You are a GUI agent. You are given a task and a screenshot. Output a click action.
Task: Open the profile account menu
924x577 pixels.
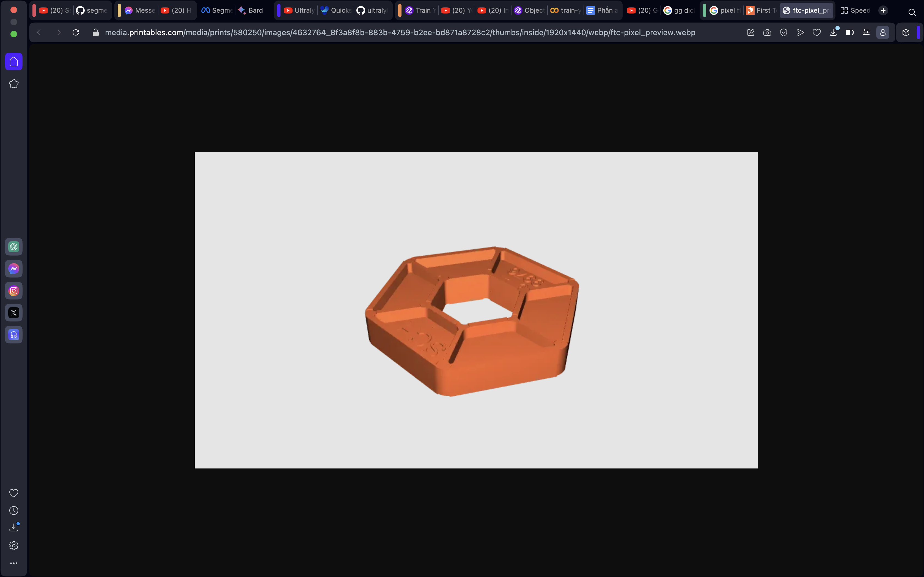coord(883,32)
